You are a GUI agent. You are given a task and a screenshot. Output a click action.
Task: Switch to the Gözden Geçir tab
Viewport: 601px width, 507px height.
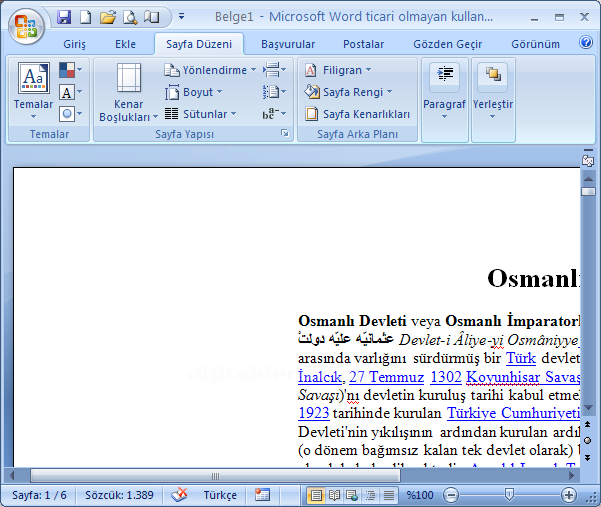click(x=447, y=44)
